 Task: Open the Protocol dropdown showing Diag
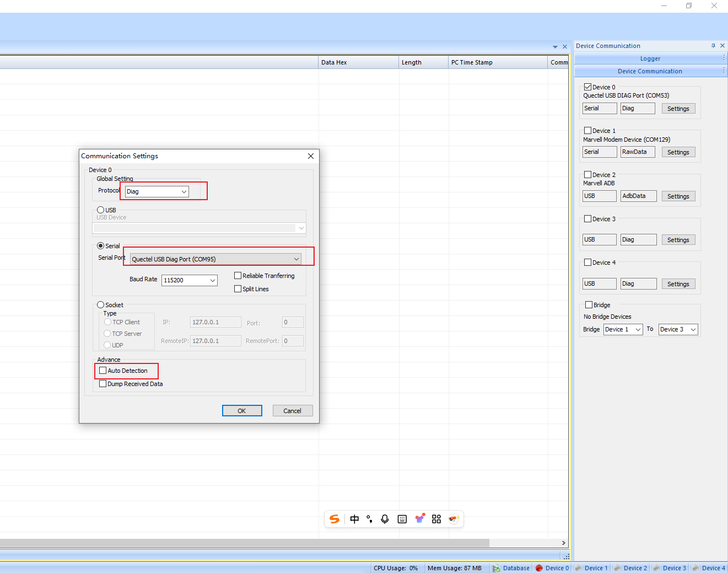(157, 191)
